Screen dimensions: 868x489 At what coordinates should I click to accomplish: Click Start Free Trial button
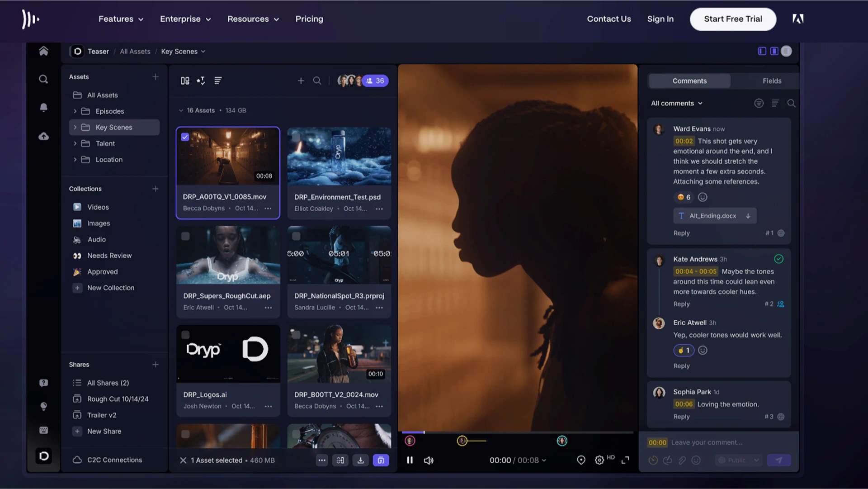pyautogui.click(x=733, y=19)
